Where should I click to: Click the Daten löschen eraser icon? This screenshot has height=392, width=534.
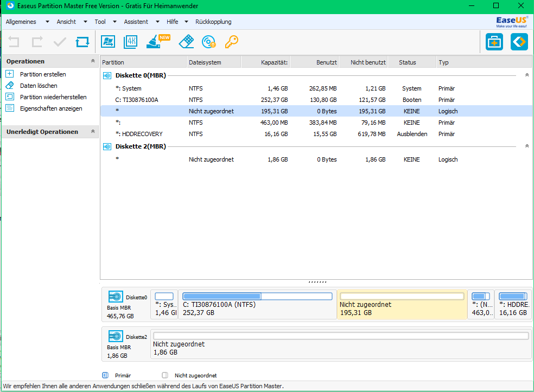[x=10, y=86]
